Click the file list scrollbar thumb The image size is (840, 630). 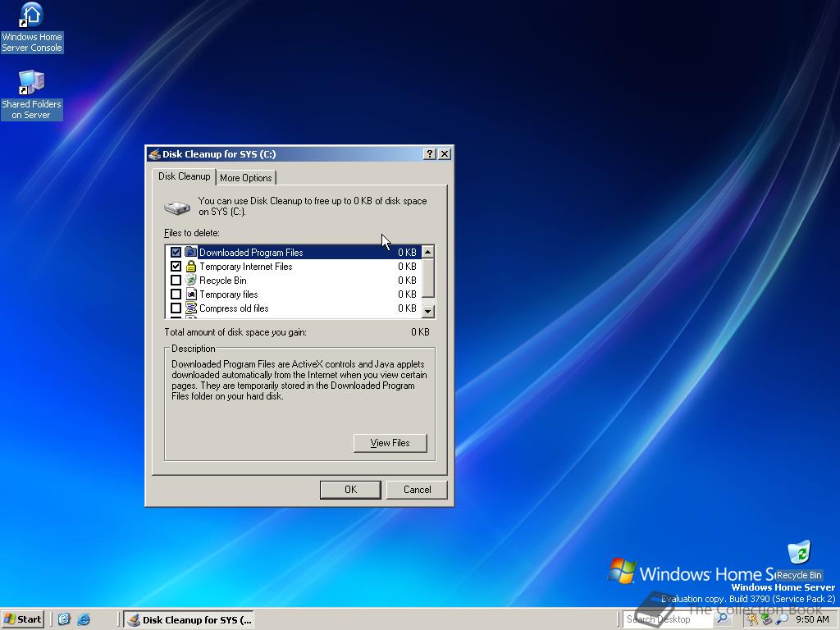(428, 277)
